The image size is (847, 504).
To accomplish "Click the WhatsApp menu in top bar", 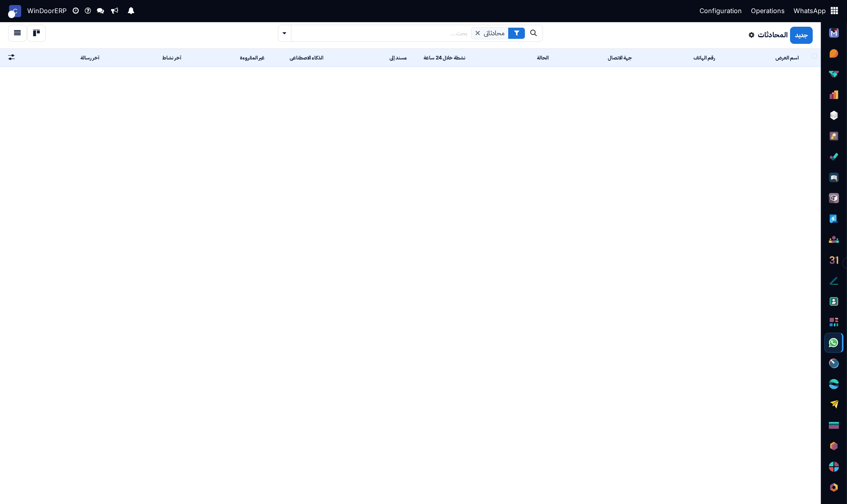I will pyautogui.click(x=809, y=11).
